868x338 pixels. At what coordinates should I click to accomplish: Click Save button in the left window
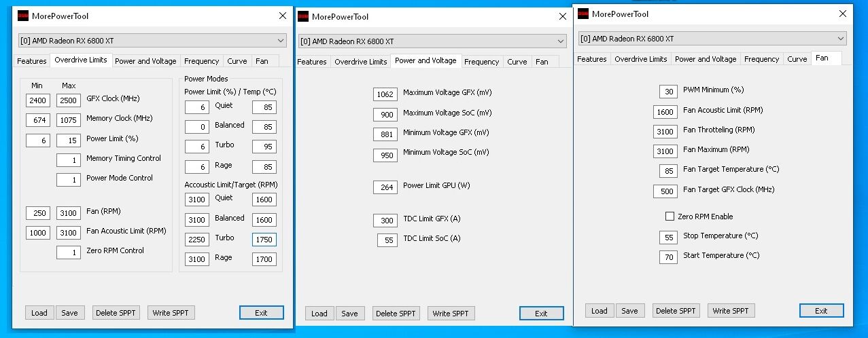(69, 313)
